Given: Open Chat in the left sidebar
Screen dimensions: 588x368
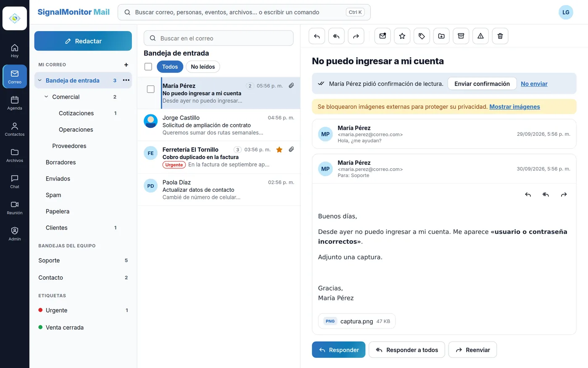Looking at the screenshot, I should 15,181.
